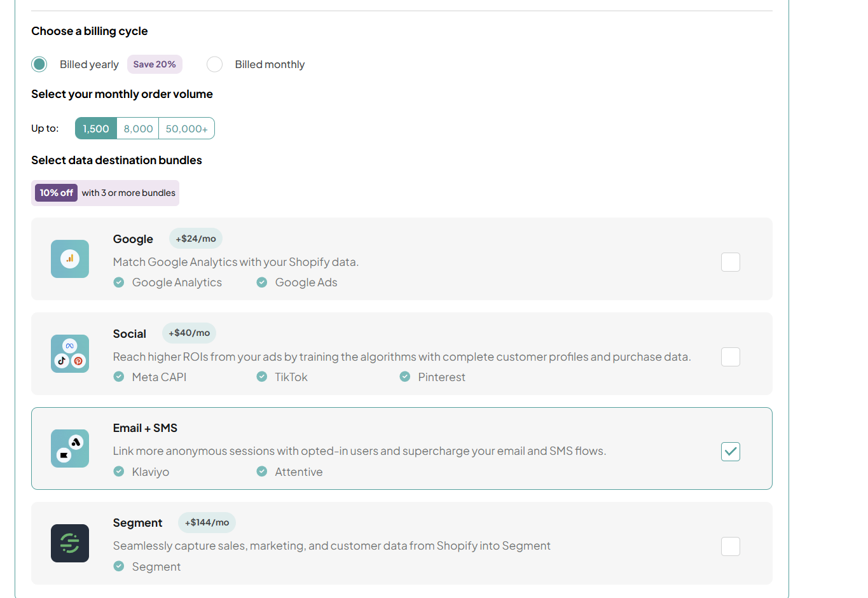This screenshot has height=598, width=868.
Task: Click the 'with 3 or more bundles' text
Action: coord(128,193)
